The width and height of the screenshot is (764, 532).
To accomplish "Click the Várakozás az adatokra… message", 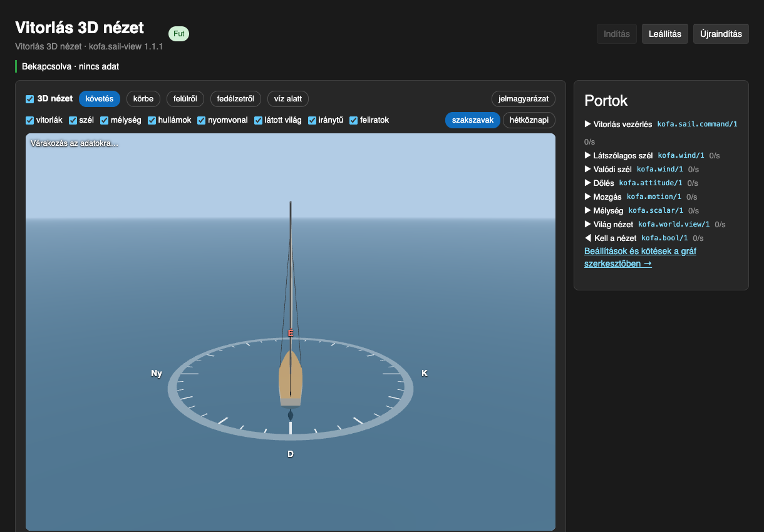I will [x=75, y=143].
